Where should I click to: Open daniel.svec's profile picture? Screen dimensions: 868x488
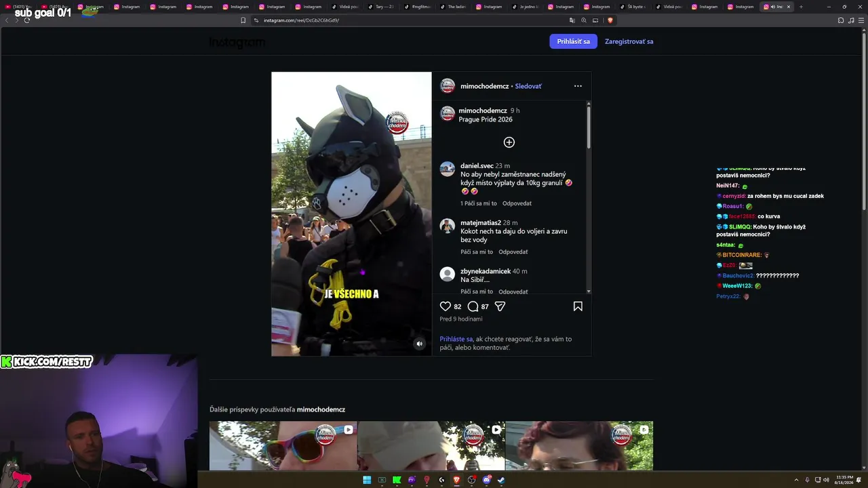pos(448,169)
